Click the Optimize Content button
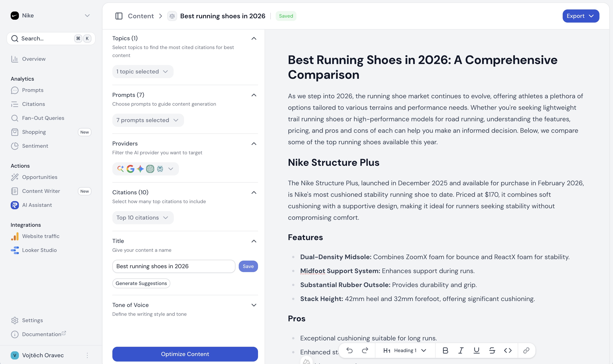 click(x=185, y=354)
